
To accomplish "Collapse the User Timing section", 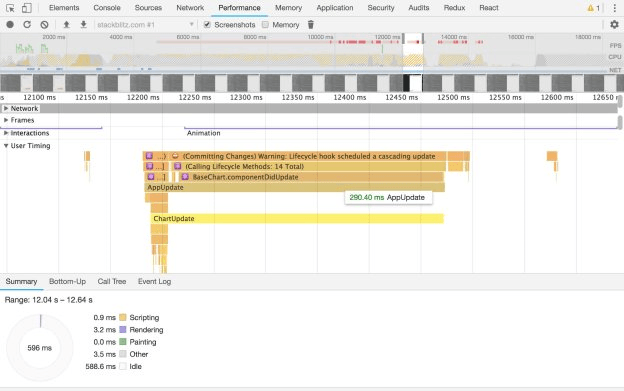I will pos(6,146).
